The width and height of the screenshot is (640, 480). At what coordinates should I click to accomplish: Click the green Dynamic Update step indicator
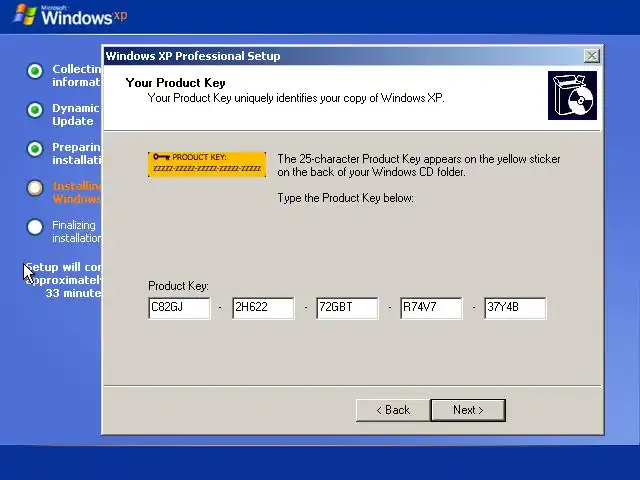coord(35,110)
